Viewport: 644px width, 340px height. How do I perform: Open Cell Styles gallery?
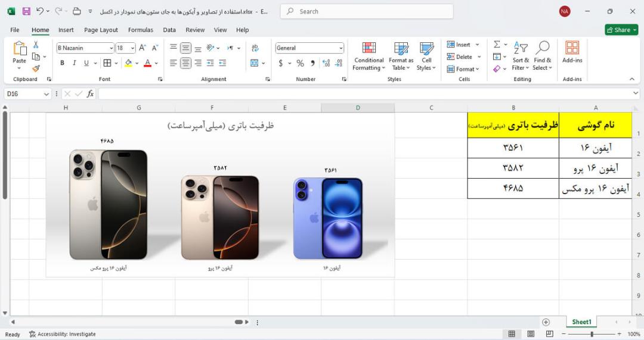coord(426,56)
